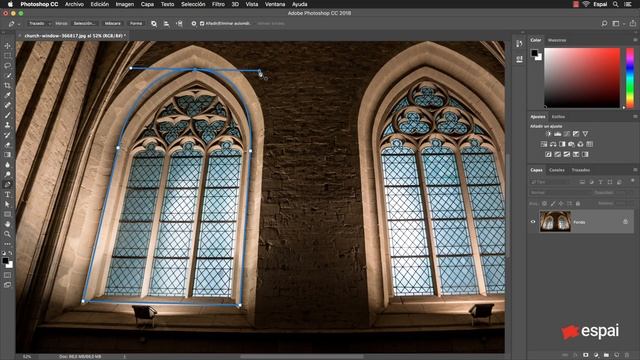
Task: Open the Filtro menu
Action: click(218, 4)
